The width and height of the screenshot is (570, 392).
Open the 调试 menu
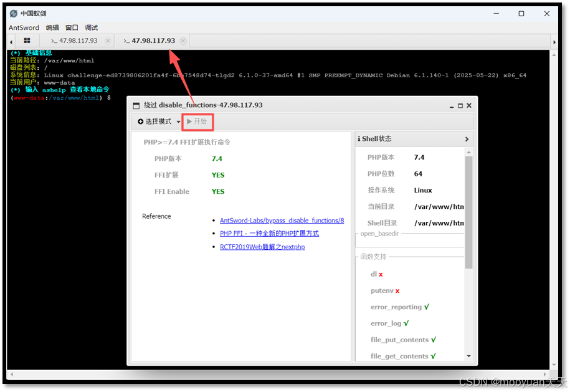point(91,27)
